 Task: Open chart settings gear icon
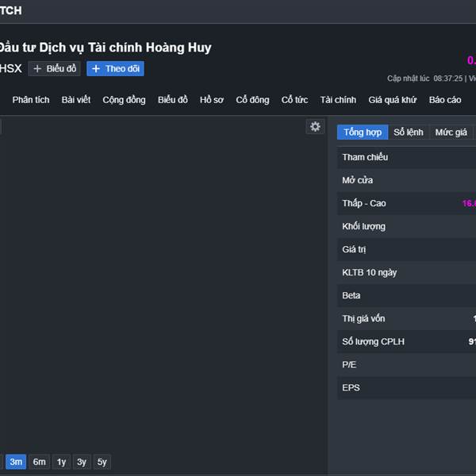coord(315,127)
